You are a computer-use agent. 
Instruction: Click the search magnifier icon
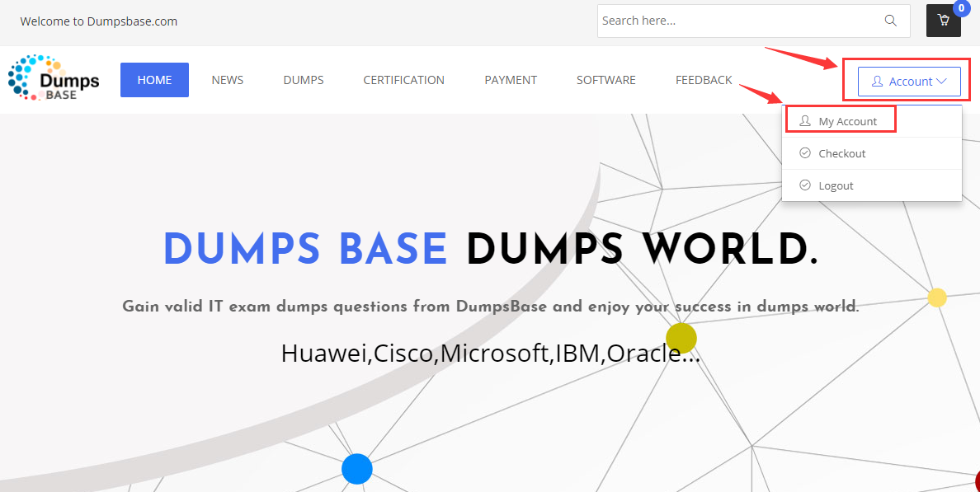[891, 21]
